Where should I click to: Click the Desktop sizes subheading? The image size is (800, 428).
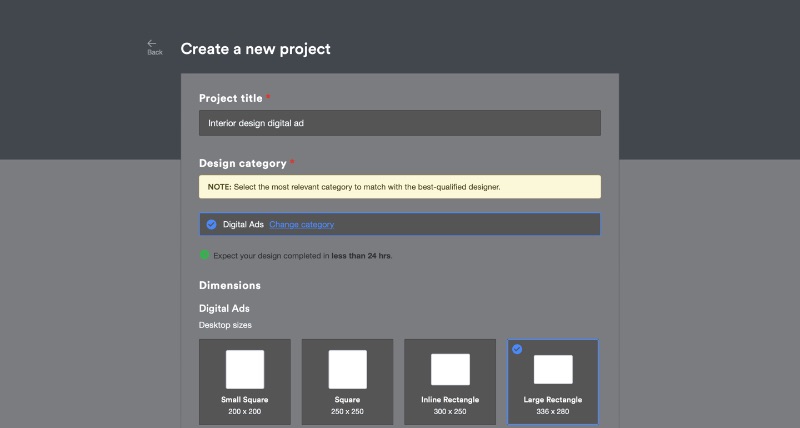224,326
